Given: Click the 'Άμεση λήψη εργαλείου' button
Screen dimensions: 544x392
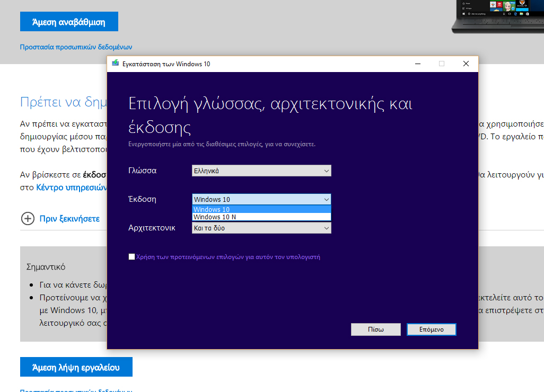Looking at the screenshot, I should point(76,367).
